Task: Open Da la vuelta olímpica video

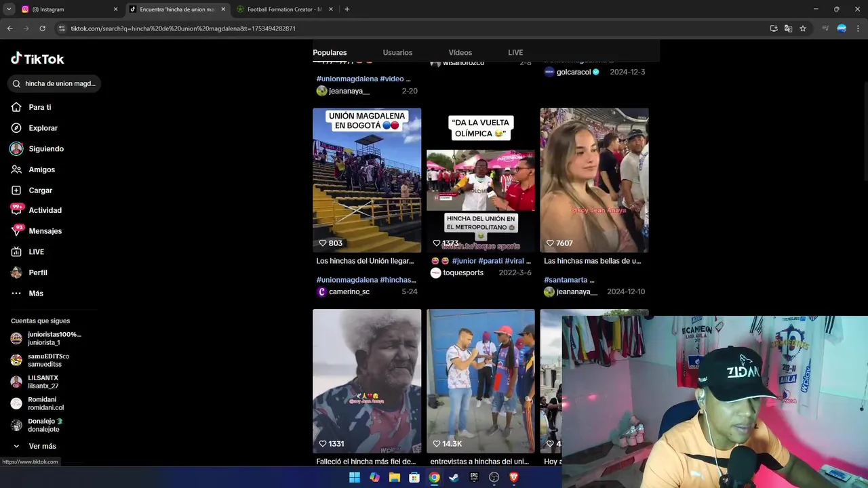Action: [x=481, y=180]
